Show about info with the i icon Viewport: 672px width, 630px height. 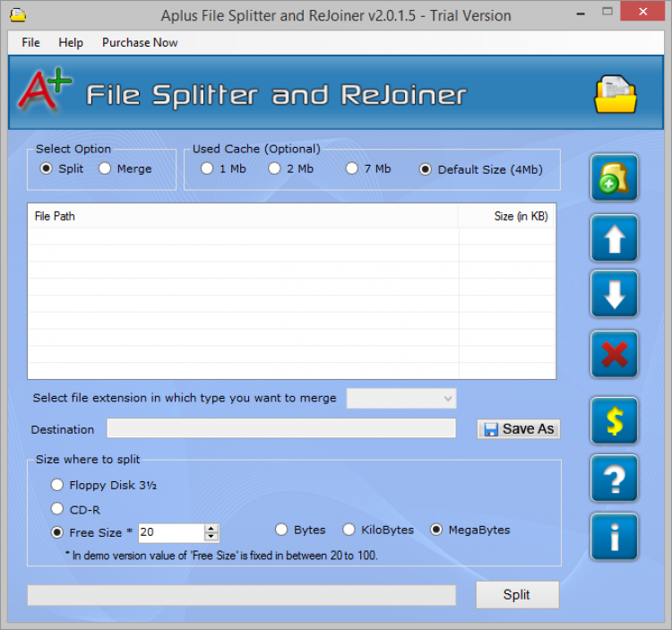click(614, 537)
